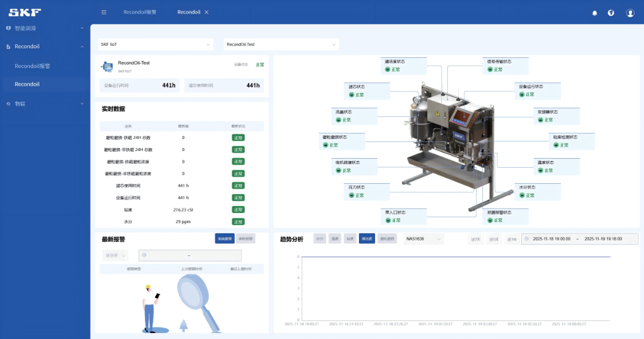Switch to the Recondoil报警 tab
Viewport: 644px width, 339px height.
tap(140, 13)
